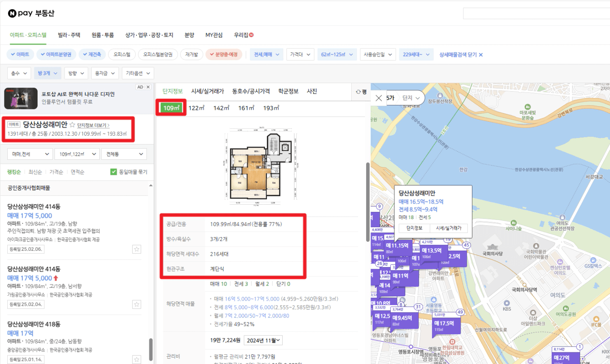This screenshot has height=364, width=610.
Task: Favorite the 당산삼성래미안 complex with the star icon
Action: click(x=72, y=125)
